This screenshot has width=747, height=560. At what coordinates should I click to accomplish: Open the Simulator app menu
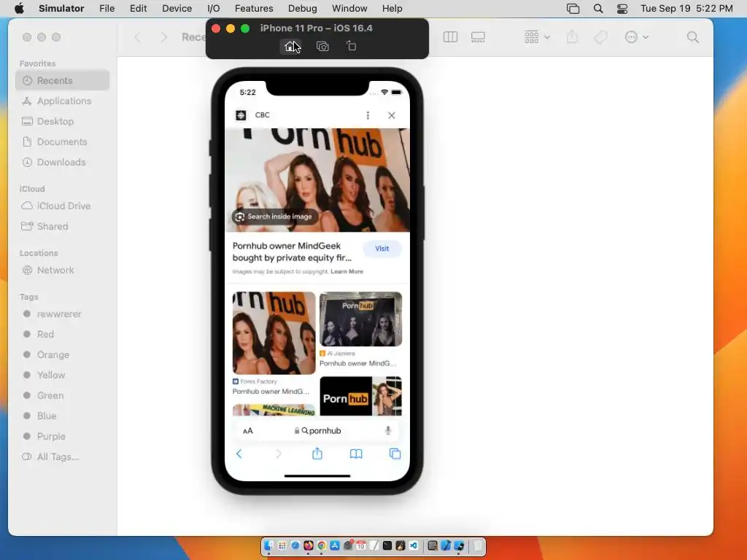[x=61, y=9]
